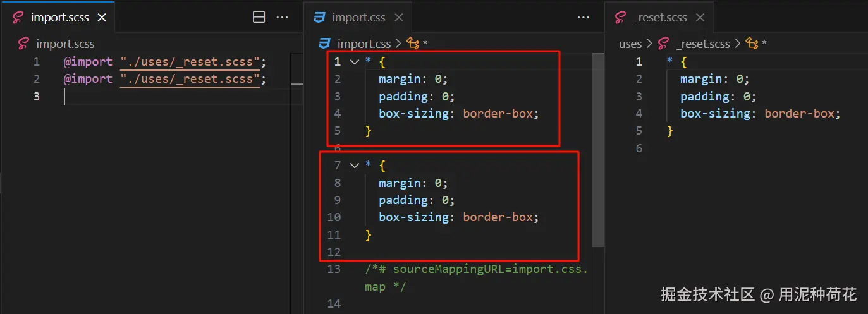
Task: Switch to the _reset.scss tab
Action: (x=659, y=18)
